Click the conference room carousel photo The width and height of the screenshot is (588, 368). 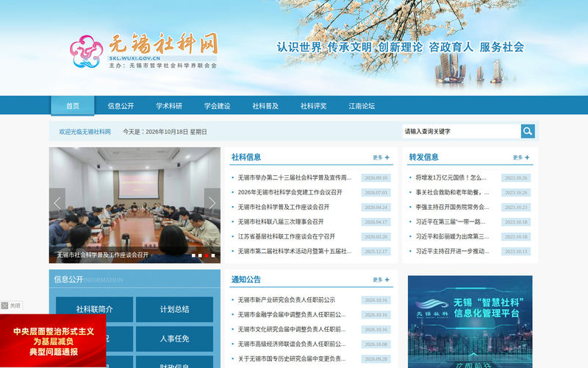click(135, 205)
